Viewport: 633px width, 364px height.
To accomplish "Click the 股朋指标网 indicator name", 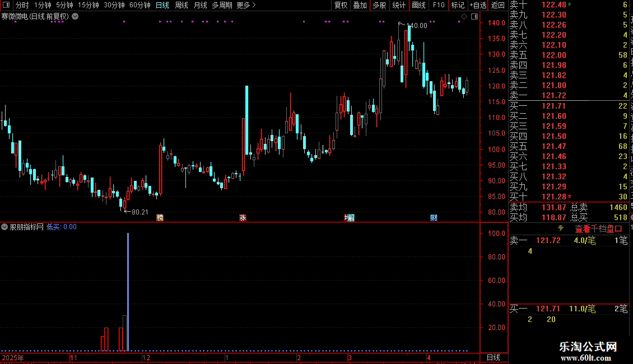I will point(27,227).
